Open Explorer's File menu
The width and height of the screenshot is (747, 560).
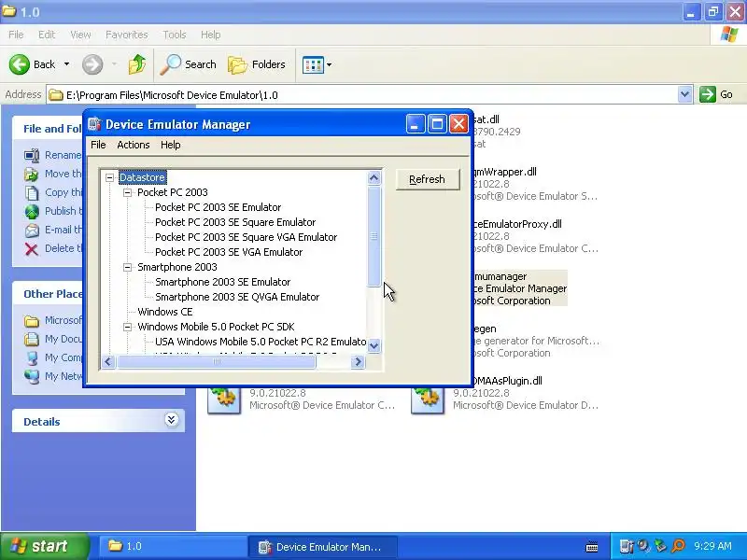tap(16, 35)
